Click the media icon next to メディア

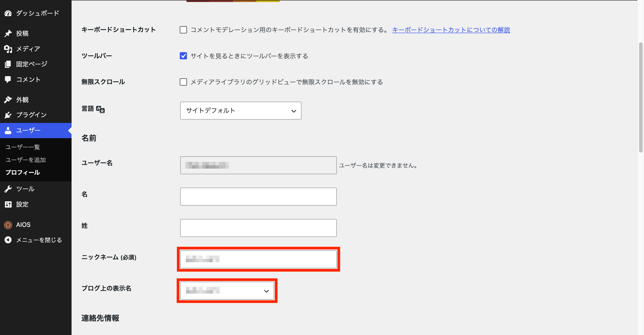[x=8, y=49]
